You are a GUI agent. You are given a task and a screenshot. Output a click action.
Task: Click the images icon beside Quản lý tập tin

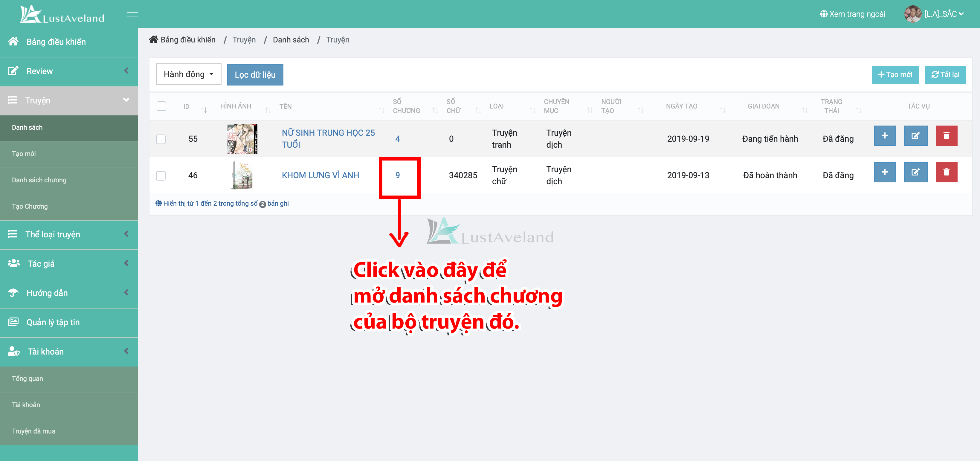pyautogui.click(x=13, y=322)
